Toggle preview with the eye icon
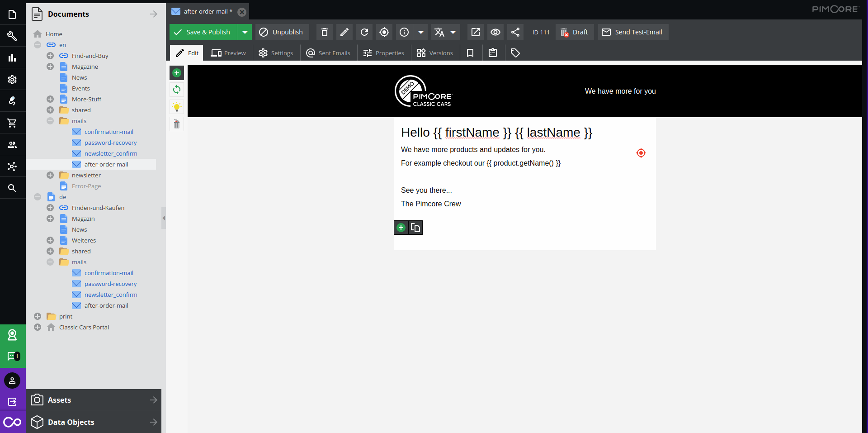Viewport: 868px width, 433px height. click(x=495, y=32)
